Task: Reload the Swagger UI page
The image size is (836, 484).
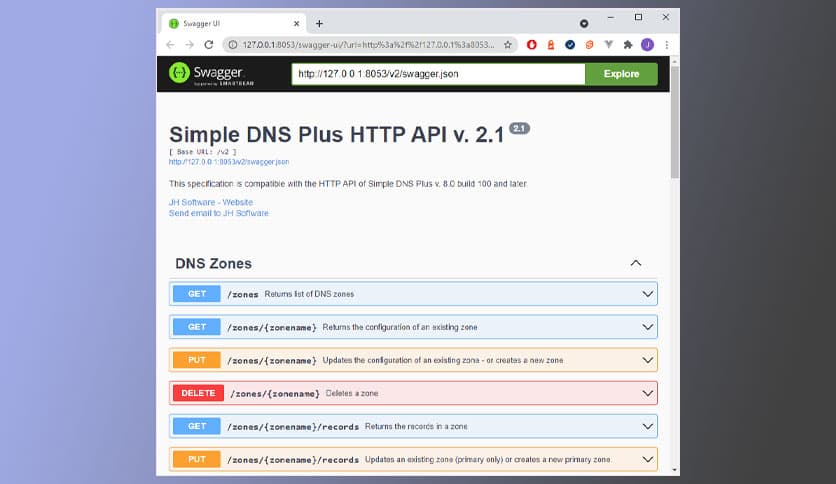Action: click(x=208, y=45)
